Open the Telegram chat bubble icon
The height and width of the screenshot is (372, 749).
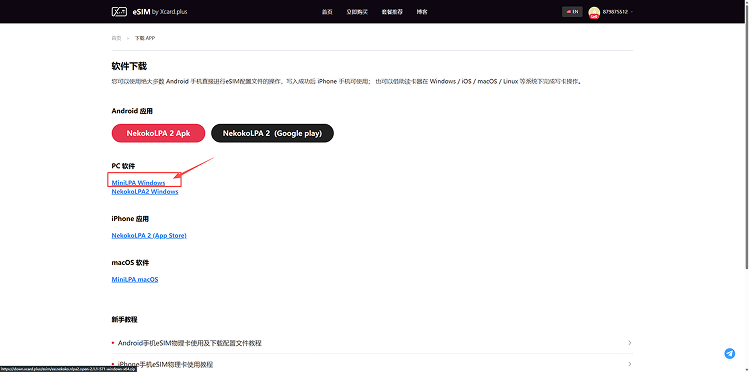click(729, 353)
